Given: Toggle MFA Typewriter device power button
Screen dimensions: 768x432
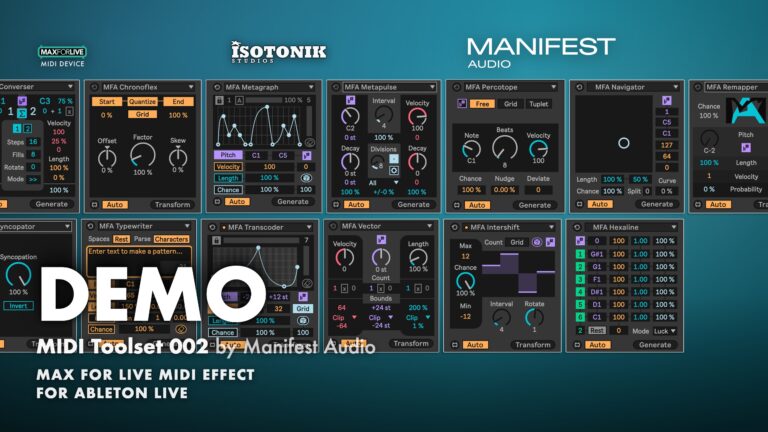Looking at the screenshot, I should pyautogui.click(x=90, y=226).
